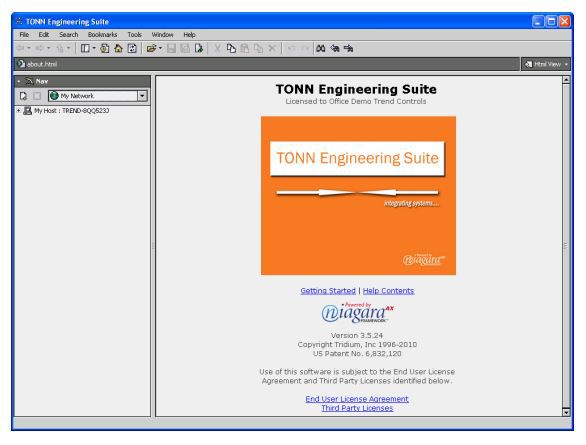
Task: Expand the My Host tree node
Action: (x=18, y=111)
